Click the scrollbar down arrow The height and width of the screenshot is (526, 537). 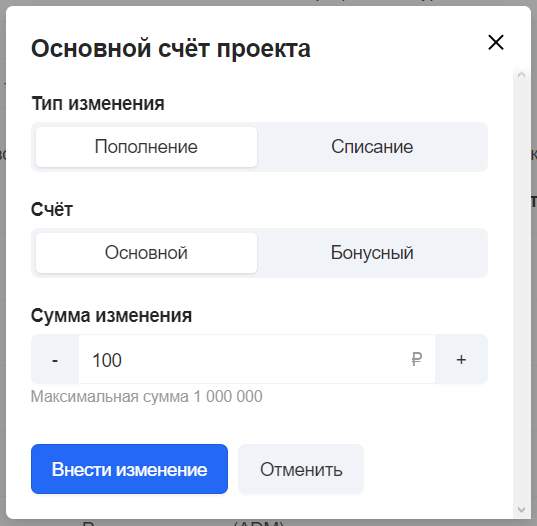pyautogui.click(x=521, y=510)
